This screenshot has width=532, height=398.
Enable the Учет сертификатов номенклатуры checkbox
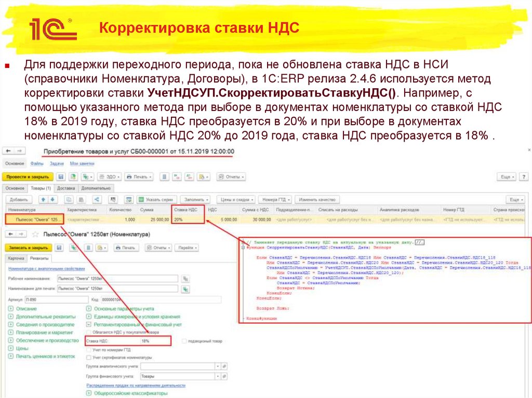[x=89, y=358]
